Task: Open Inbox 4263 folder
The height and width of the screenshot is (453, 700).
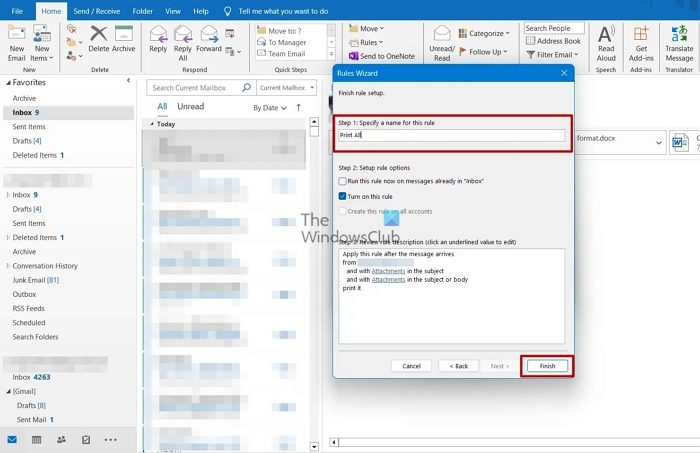Action: pos(31,377)
